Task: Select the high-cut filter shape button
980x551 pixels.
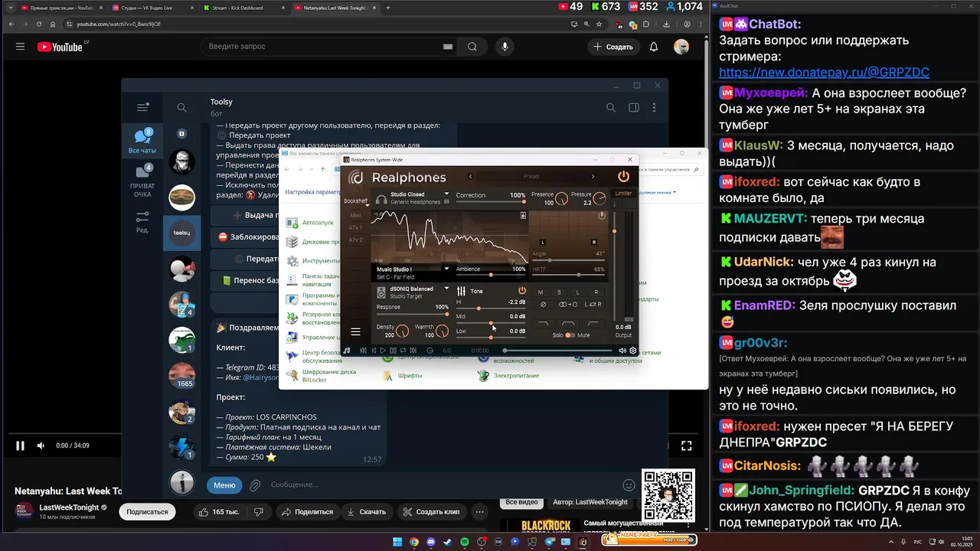Action: 543,323
